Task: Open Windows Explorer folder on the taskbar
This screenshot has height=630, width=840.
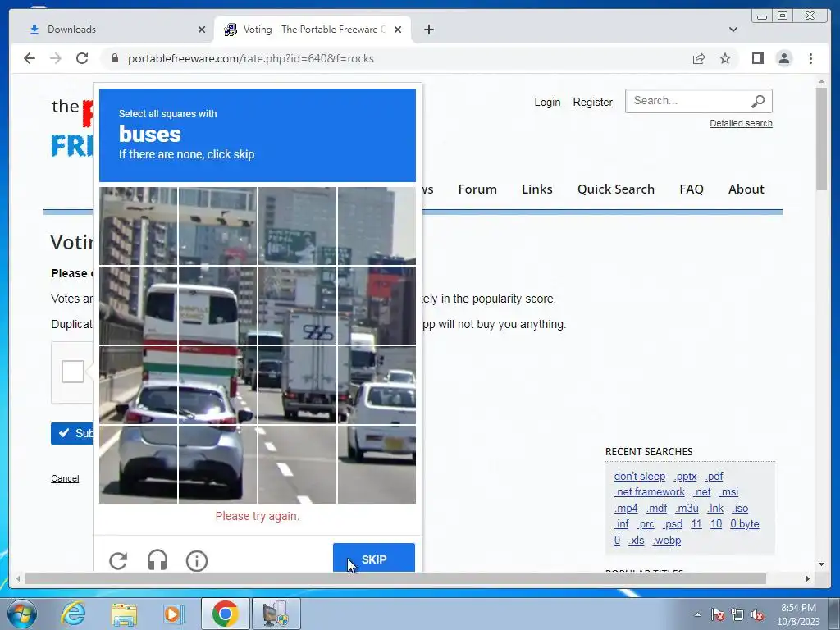Action: click(x=124, y=614)
